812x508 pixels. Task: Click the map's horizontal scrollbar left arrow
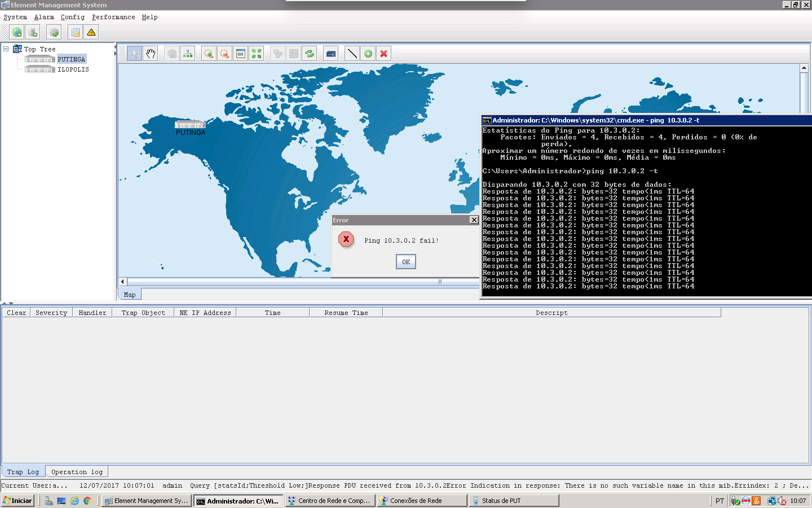(x=122, y=282)
